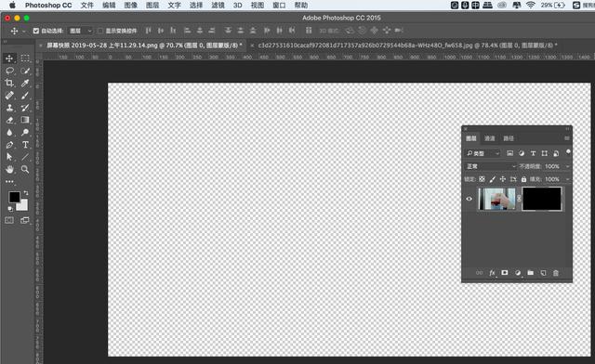The height and width of the screenshot is (364, 595).
Task: Switch to the Channels panel tab
Action: [490, 138]
